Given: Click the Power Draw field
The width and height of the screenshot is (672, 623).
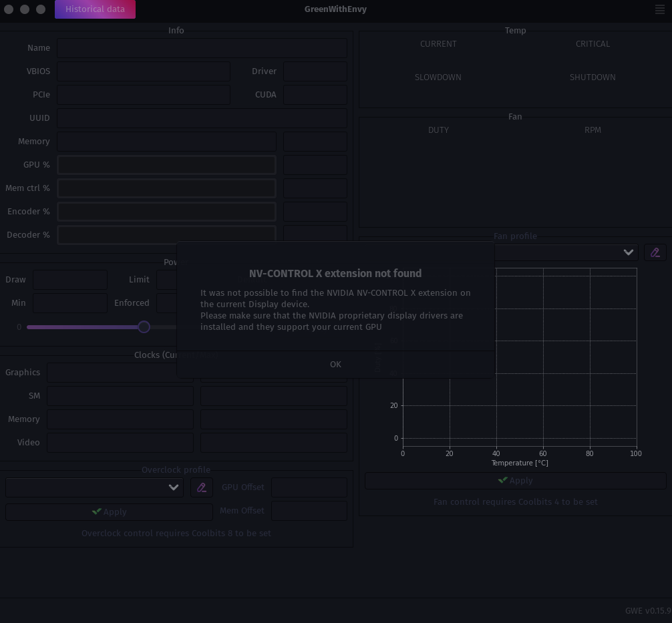Looking at the screenshot, I should point(70,280).
